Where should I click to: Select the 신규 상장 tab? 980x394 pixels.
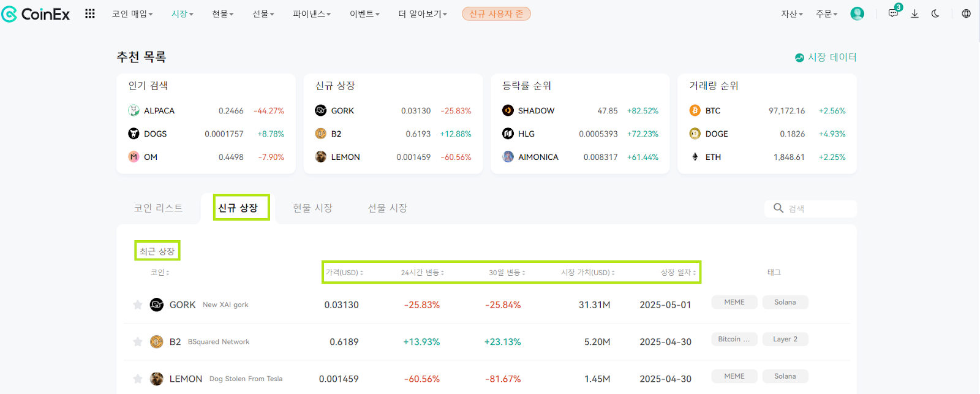pyautogui.click(x=238, y=208)
